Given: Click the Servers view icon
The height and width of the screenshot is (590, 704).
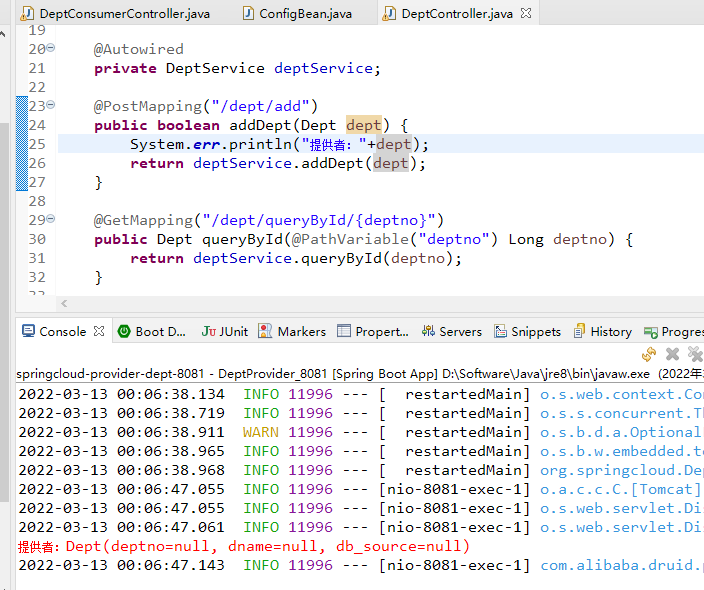Looking at the screenshot, I should pos(428,331).
